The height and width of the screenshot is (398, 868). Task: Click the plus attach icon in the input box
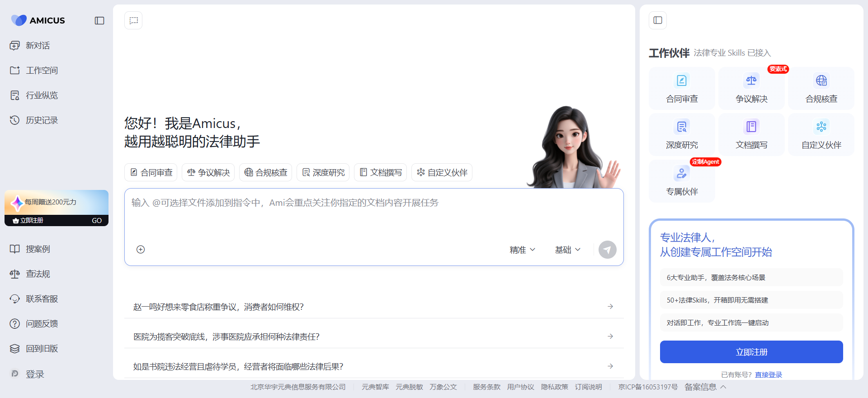[141, 250]
